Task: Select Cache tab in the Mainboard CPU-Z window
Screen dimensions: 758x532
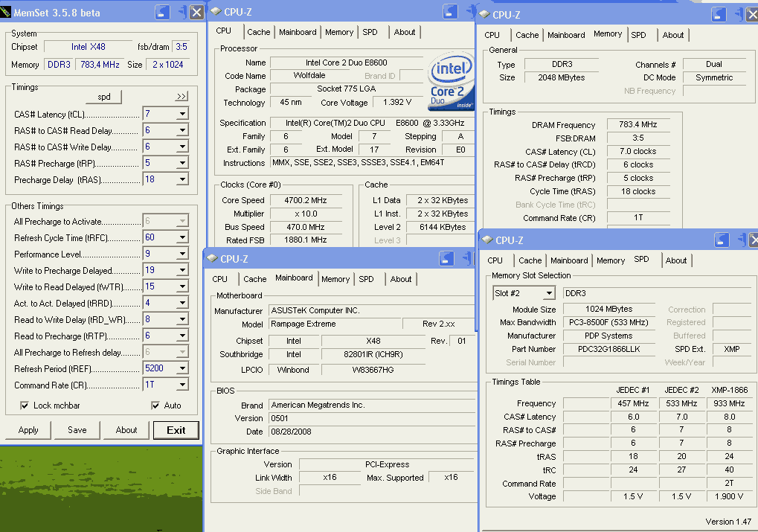Action: tap(254, 279)
